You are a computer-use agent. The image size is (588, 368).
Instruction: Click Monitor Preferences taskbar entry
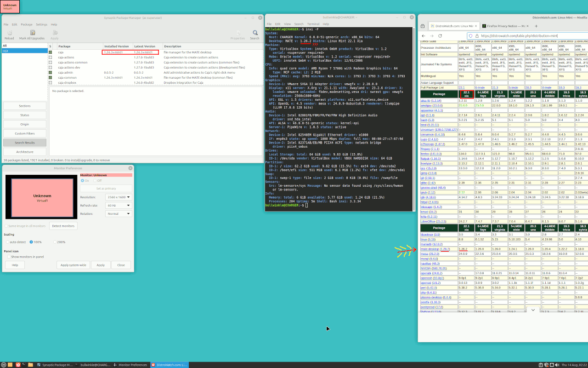point(130,365)
